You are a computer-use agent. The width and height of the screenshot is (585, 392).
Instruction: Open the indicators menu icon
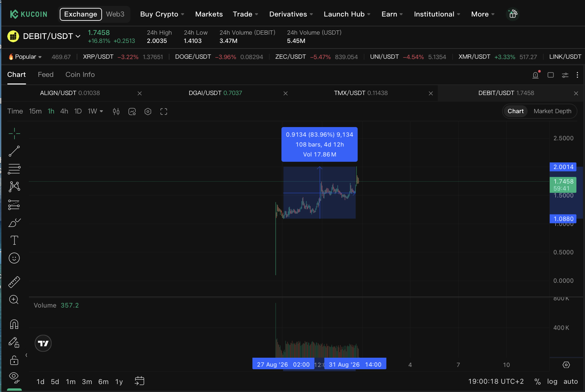[132, 112]
